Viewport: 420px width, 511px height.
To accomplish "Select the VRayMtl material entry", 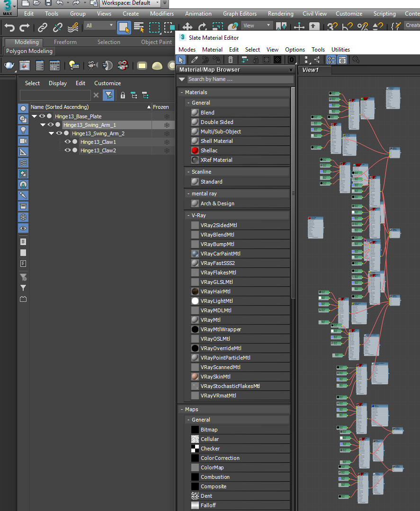I will coord(240,320).
